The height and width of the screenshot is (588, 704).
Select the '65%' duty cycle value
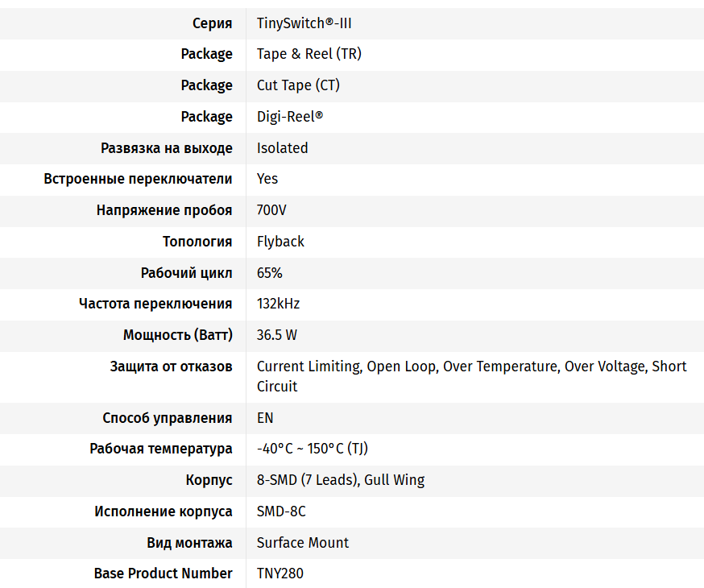269,273
